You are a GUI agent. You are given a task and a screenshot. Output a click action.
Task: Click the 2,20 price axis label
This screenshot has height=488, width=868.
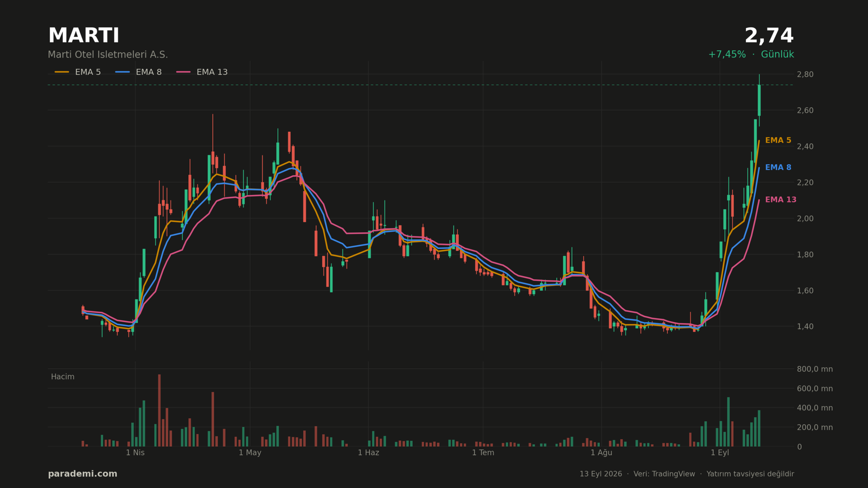[805, 183]
